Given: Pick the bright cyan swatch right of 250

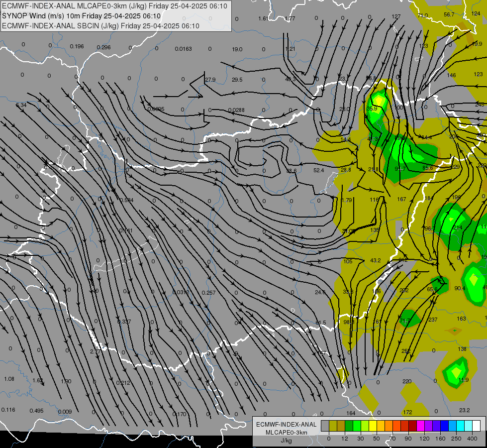Looking at the screenshot, I should pos(461,426).
